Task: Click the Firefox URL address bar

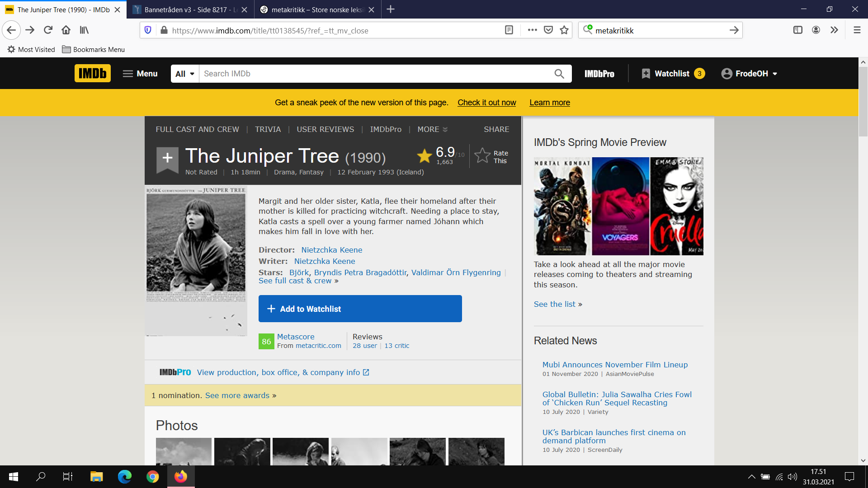Action: 335,30
